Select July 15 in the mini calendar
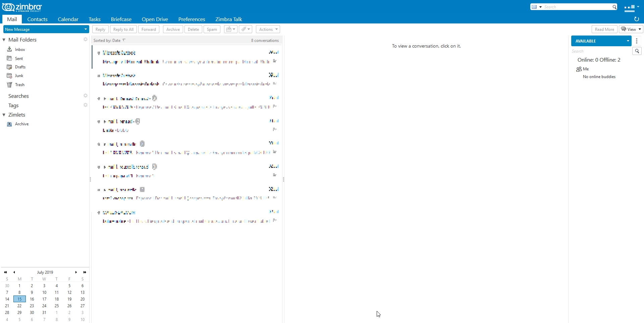This screenshot has width=644, height=323. [19, 299]
